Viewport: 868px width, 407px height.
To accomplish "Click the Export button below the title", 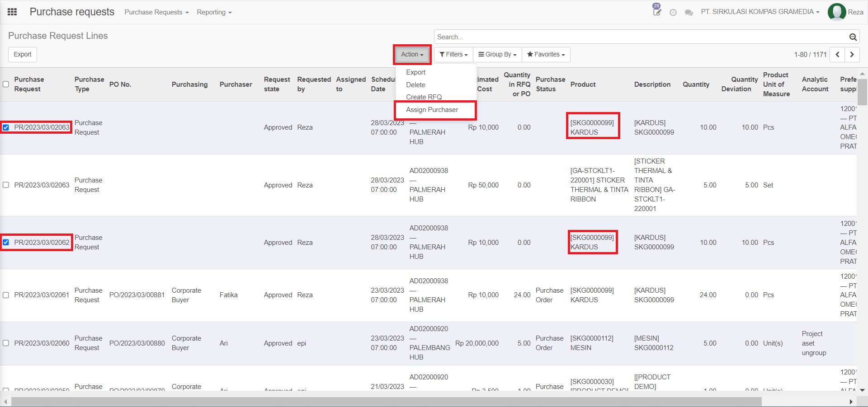I will (23, 55).
